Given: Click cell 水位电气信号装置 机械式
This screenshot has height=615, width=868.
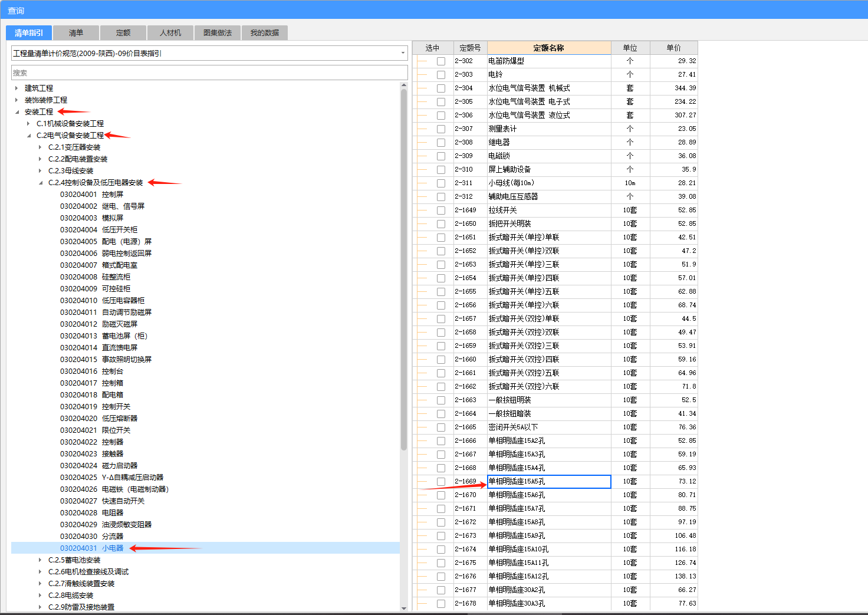Looking at the screenshot, I should [549, 88].
